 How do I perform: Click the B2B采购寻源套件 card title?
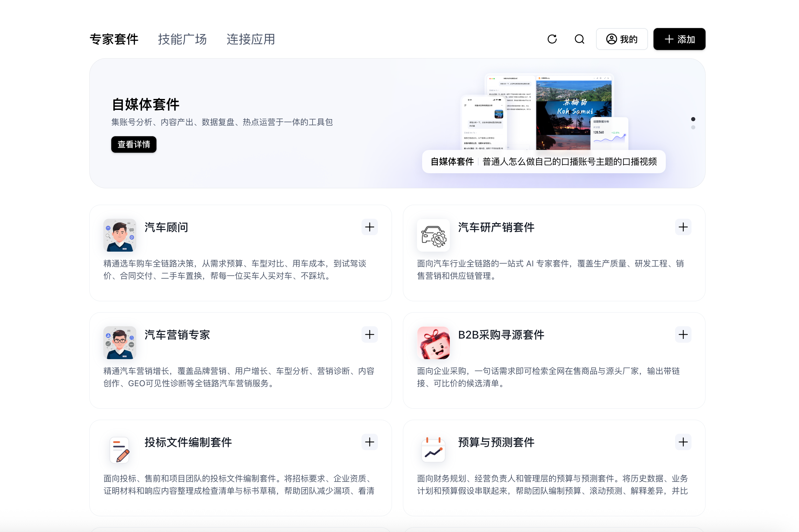pos(501,335)
